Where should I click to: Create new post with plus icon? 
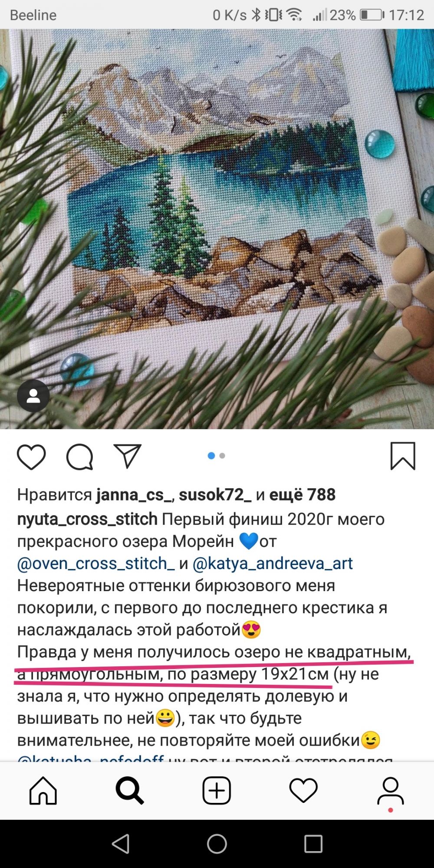pyautogui.click(x=217, y=790)
